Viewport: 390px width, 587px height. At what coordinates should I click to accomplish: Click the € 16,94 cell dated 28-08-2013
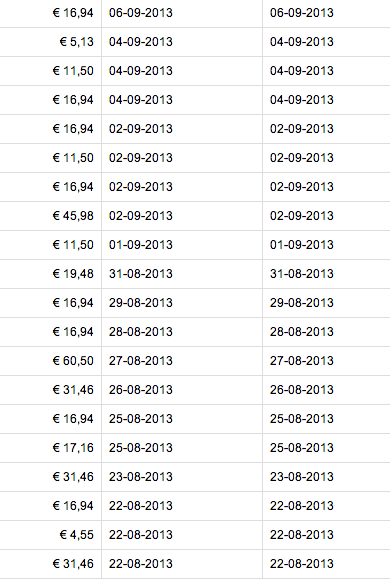(x=51, y=332)
